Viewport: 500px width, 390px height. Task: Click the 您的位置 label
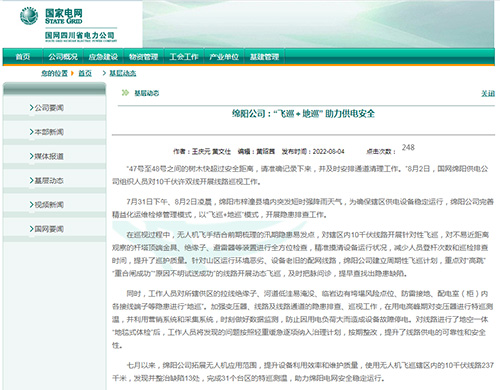(x=54, y=73)
